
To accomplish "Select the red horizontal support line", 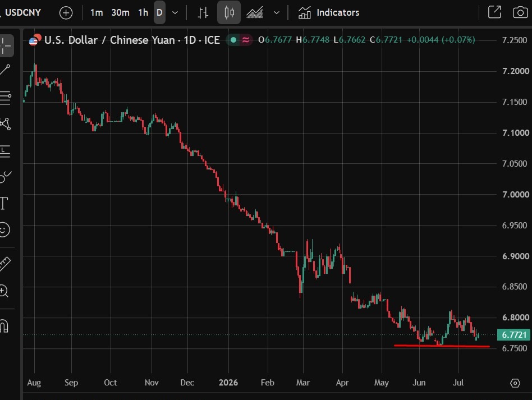I will [442, 346].
